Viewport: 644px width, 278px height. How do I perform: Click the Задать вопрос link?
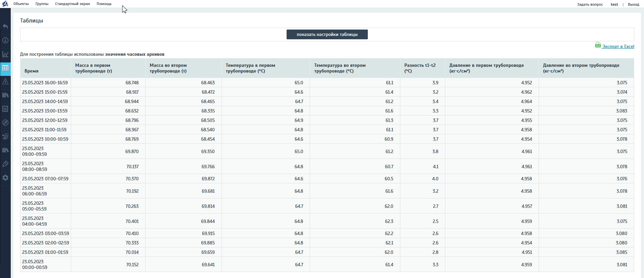(590, 4)
